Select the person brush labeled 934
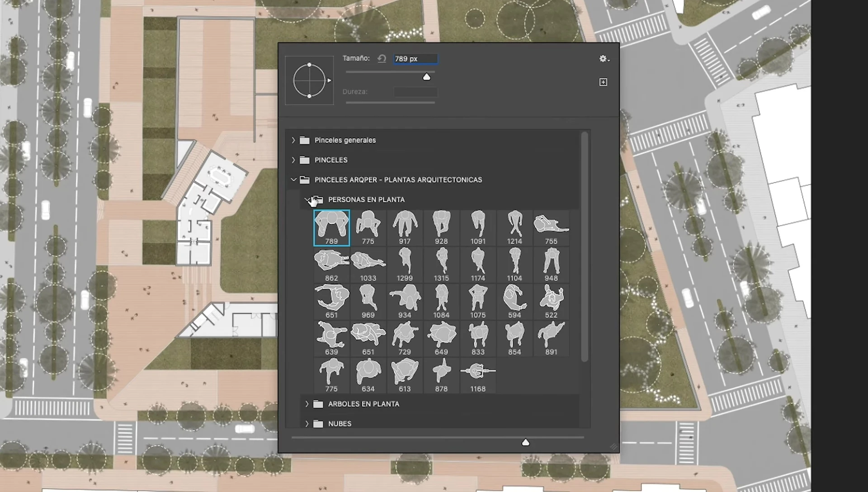The image size is (868, 492). (x=405, y=302)
